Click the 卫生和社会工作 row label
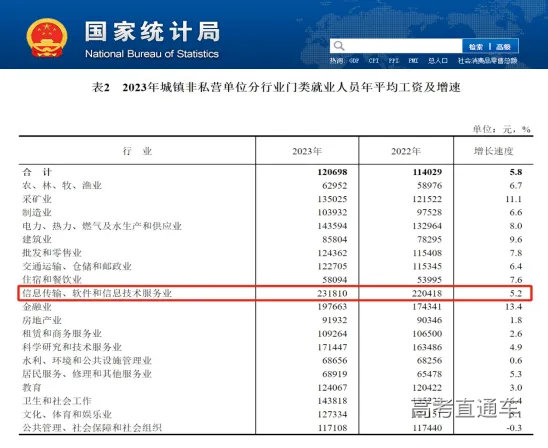Image resolution: width=548 pixels, height=448 pixels. (x=57, y=401)
